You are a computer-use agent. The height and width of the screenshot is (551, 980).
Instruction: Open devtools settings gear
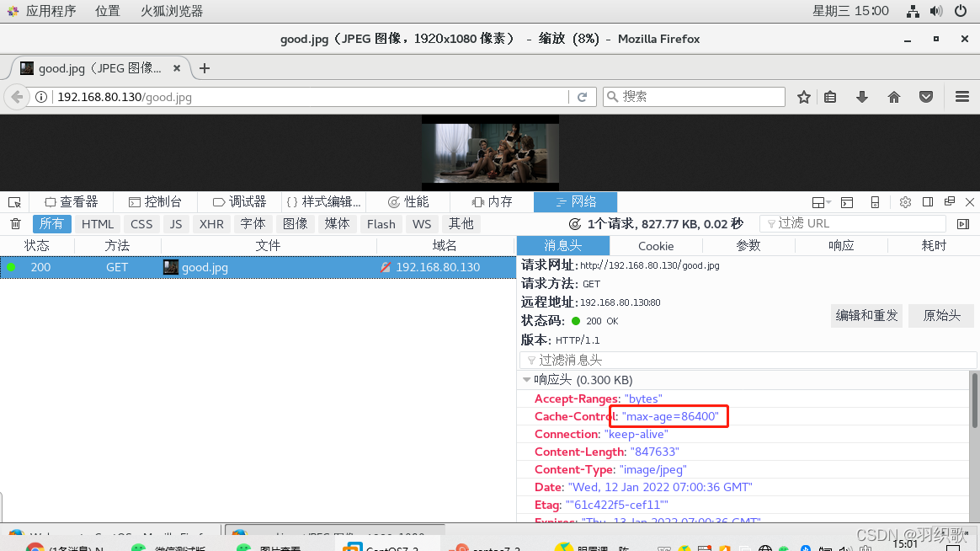coord(905,202)
